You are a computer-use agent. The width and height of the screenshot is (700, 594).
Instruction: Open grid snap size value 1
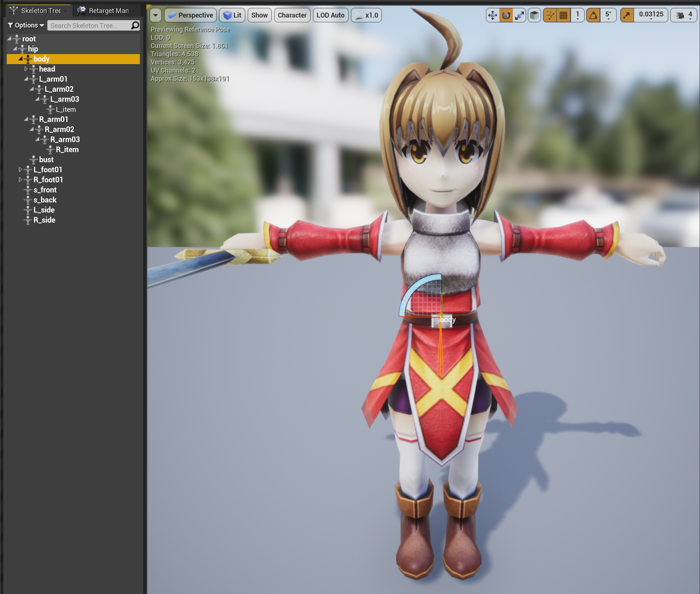577,15
